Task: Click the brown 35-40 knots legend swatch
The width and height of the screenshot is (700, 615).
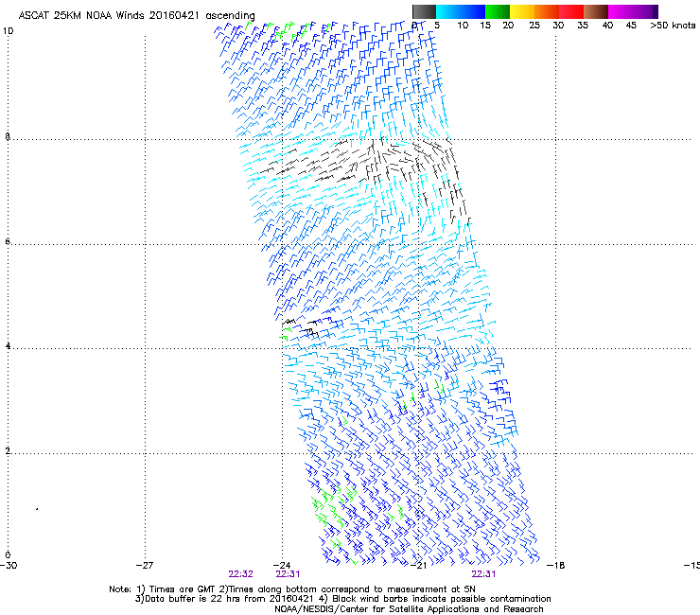Action: 596,11
